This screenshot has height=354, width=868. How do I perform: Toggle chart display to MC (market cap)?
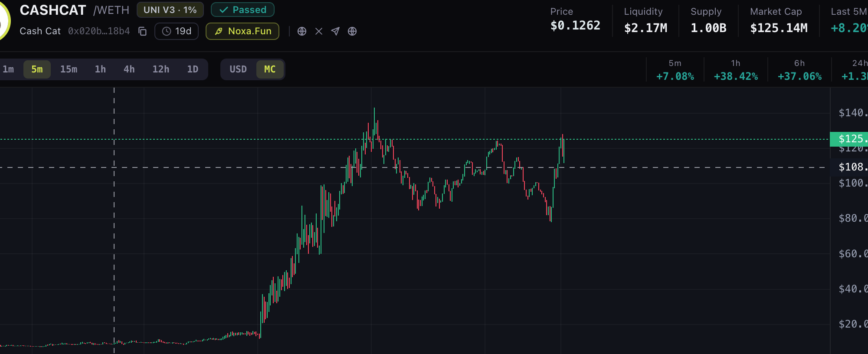tap(270, 69)
